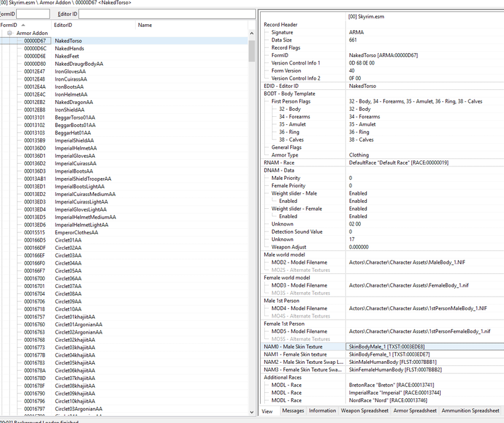Image resolution: width=504 pixels, height=423 pixels.
Task: Click the FemaleBody_1.nif file path value
Action: coord(409,285)
